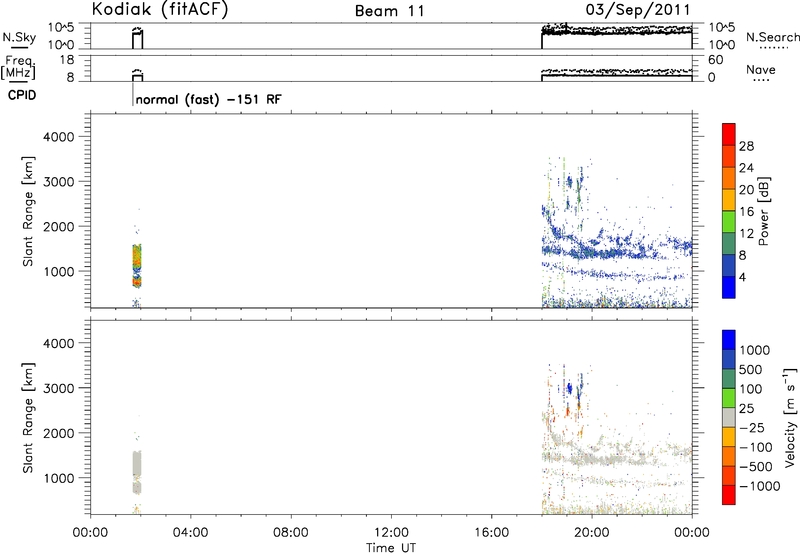Click 'Slant Range [km]' label of power panel
This screenshot has height=554, width=800.
[28, 211]
